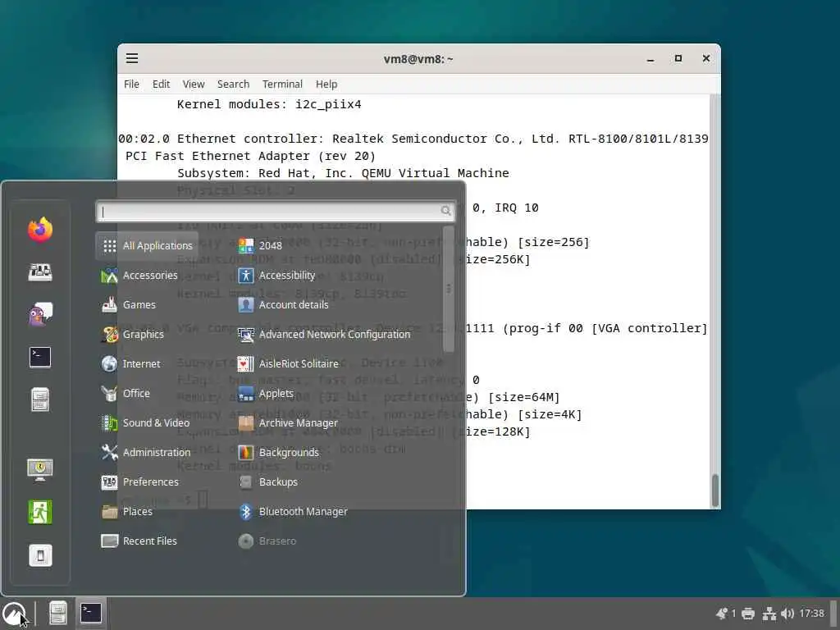Maximize the terminal window

pyautogui.click(x=678, y=58)
